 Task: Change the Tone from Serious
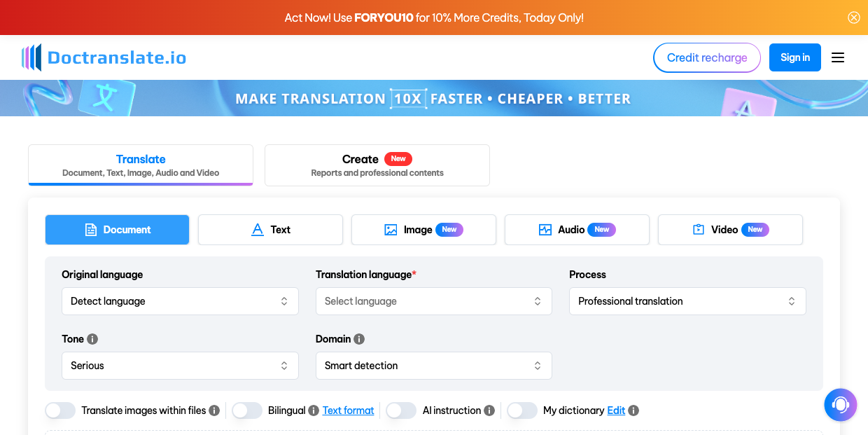pos(180,365)
